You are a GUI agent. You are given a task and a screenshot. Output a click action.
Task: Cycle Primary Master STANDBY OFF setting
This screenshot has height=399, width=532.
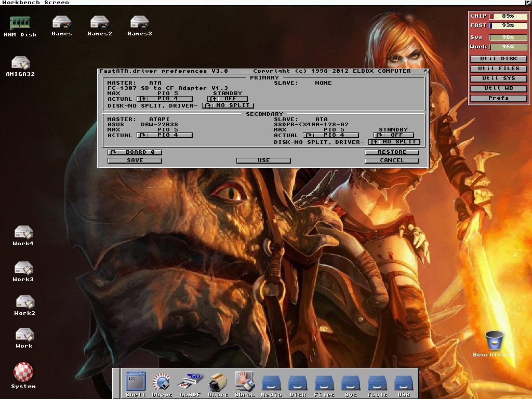(228, 99)
